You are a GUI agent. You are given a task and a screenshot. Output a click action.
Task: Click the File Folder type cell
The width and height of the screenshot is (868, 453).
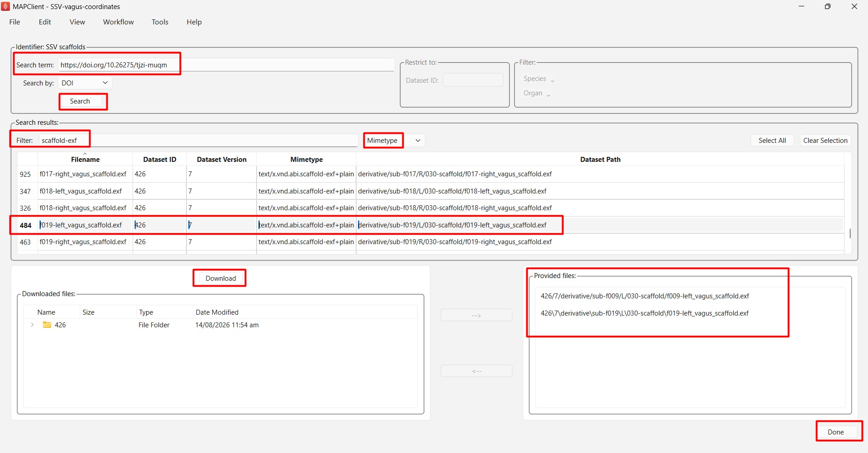point(154,325)
